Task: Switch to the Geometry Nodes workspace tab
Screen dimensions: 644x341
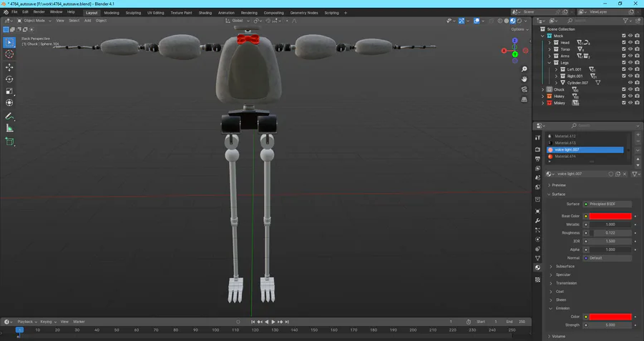Action: click(304, 13)
